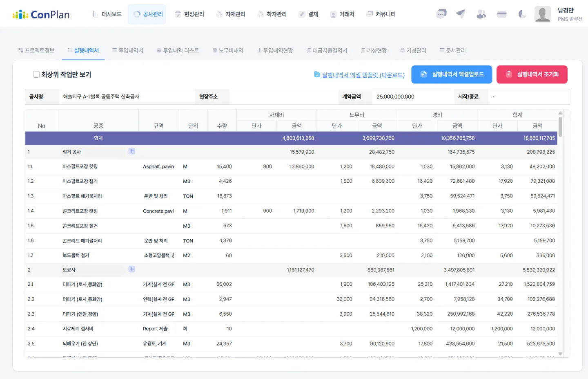Select the 계약금액 value 25,000,000,000
Image resolution: width=588 pixels, height=379 pixels.
point(395,97)
